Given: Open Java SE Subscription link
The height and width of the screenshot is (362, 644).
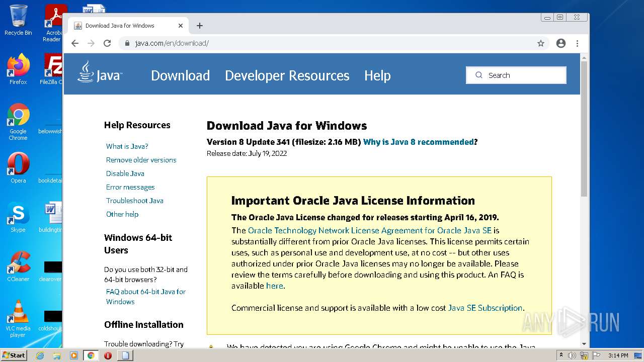Looking at the screenshot, I should click(x=485, y=308).
